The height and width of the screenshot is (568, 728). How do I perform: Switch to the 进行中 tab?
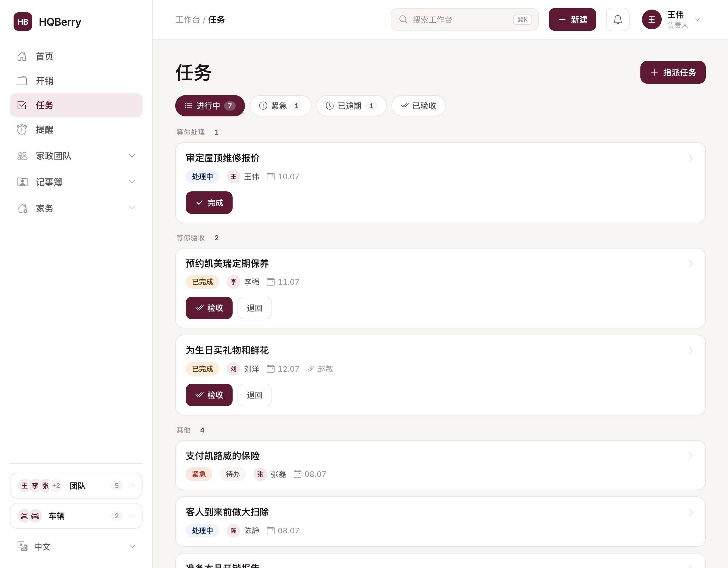(210, 106)
